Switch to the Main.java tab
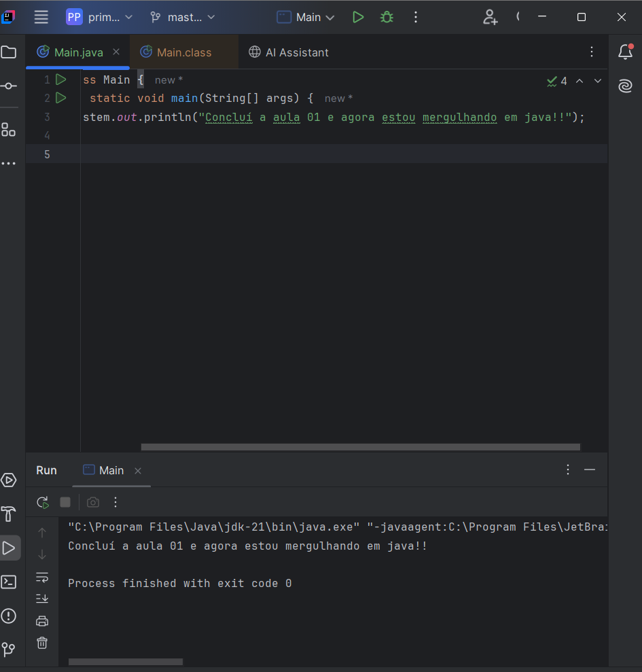Viewport: 642px width, 672px height. pyautogui.click(x=78, y=52)
